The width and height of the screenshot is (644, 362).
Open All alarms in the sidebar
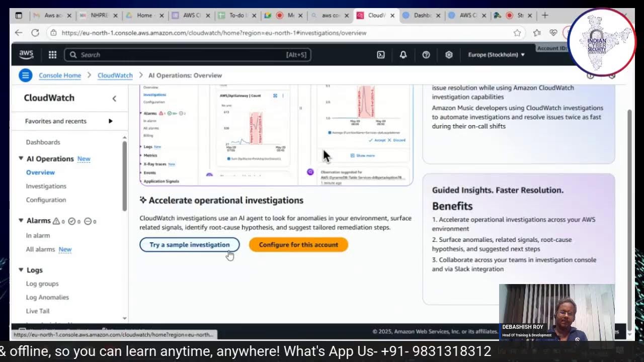(x=40, y=249)
